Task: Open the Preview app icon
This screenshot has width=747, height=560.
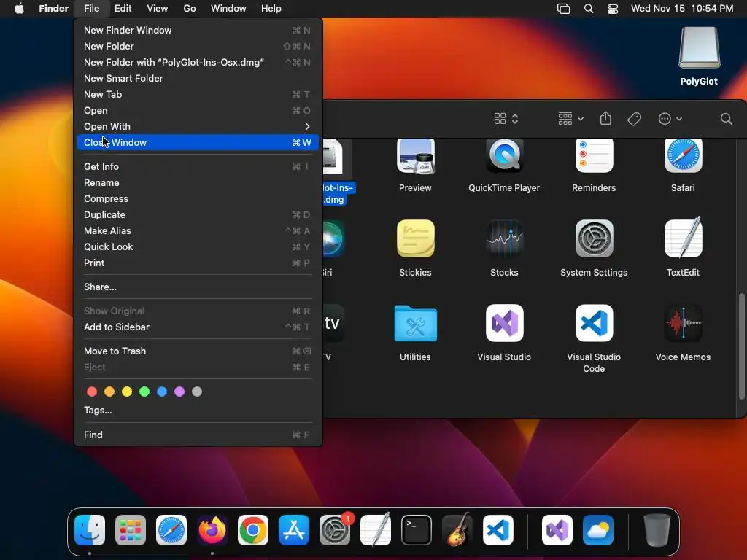Action: (x=415, y=157)
